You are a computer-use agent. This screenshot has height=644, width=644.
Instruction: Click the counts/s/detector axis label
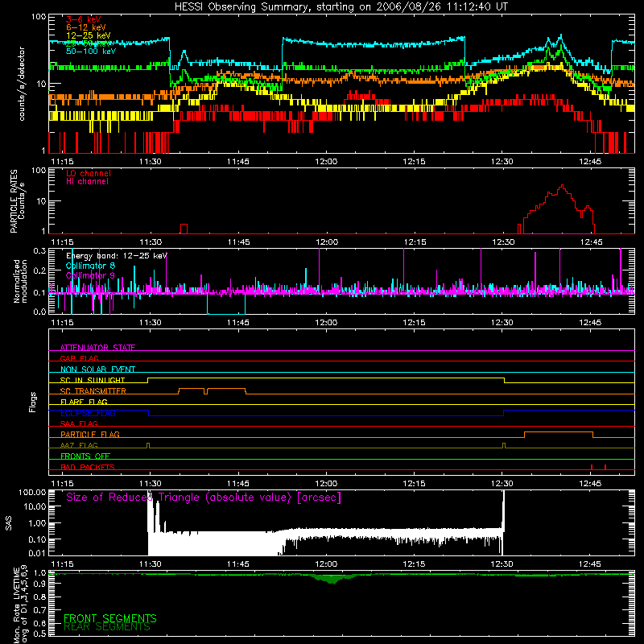point(22,84)
